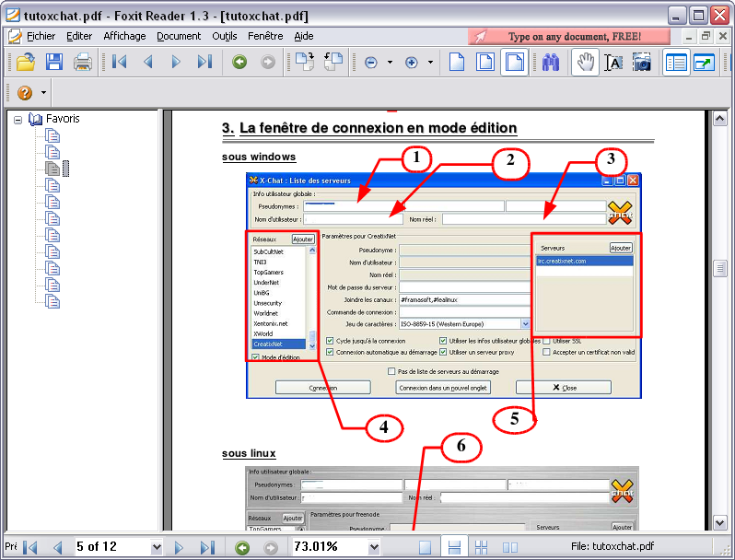The height and width of the screenshot is (560, 735).
Task: Click the Zoom Out minus icon
Action: tap(371, 63)
